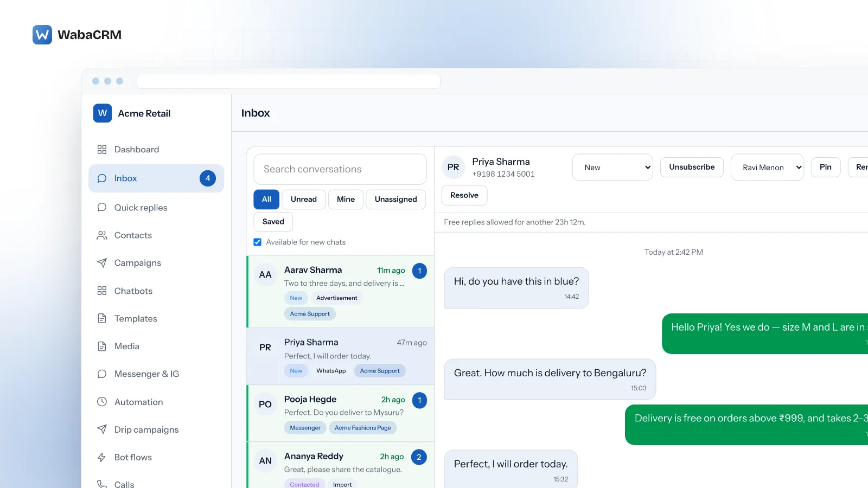Viewport: 868px width, 488px height.
Task: Click Acme Fashions Page tag
Action: tap(363, 428)
